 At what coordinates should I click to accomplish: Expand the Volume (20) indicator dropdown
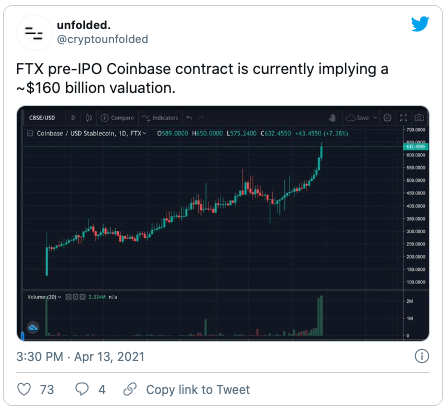pyautogui.click(x=60, y=297)
